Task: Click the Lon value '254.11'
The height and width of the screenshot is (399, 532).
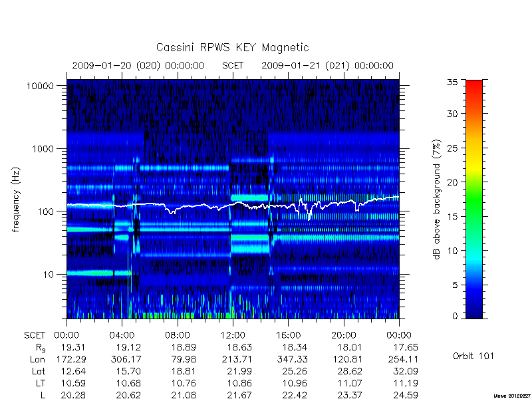Action: click(x=402, y=359)
